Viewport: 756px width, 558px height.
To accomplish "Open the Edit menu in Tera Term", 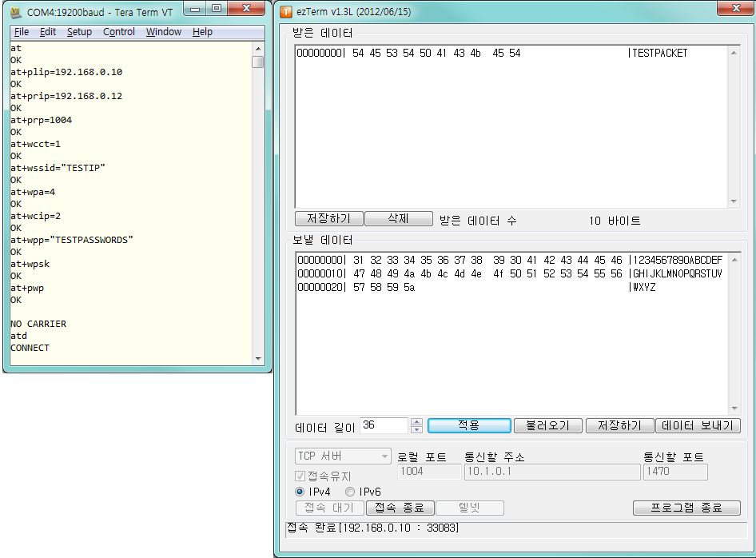I will click(x=48, y=32).
